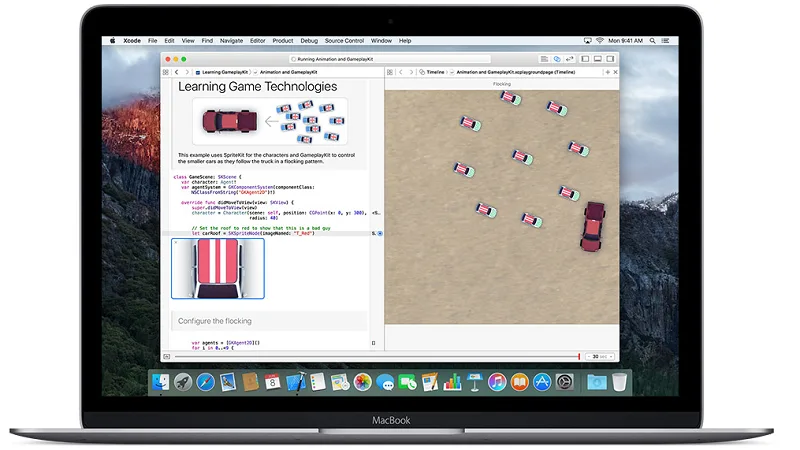Image resolution: width=800 pixels, height=450 pixels.
Task: Toggle the Debug area visibility
Action: click(597, 59)
